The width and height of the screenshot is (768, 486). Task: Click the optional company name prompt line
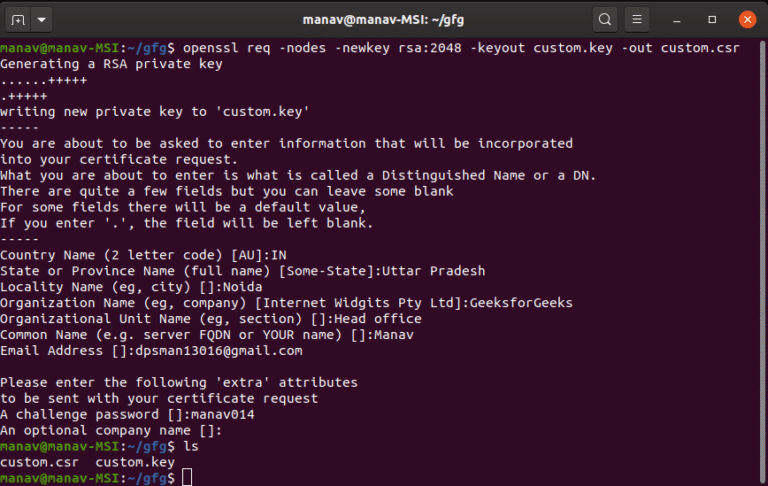click(x=111, y=430)
